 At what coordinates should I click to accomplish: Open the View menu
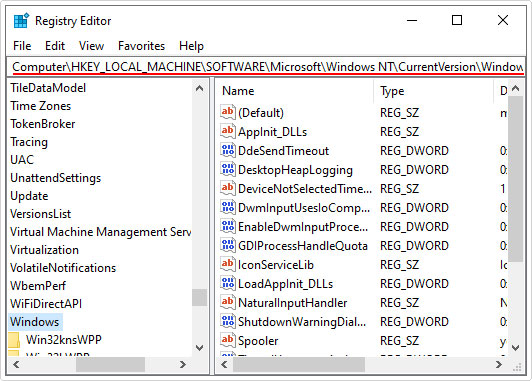click(91, 46)
